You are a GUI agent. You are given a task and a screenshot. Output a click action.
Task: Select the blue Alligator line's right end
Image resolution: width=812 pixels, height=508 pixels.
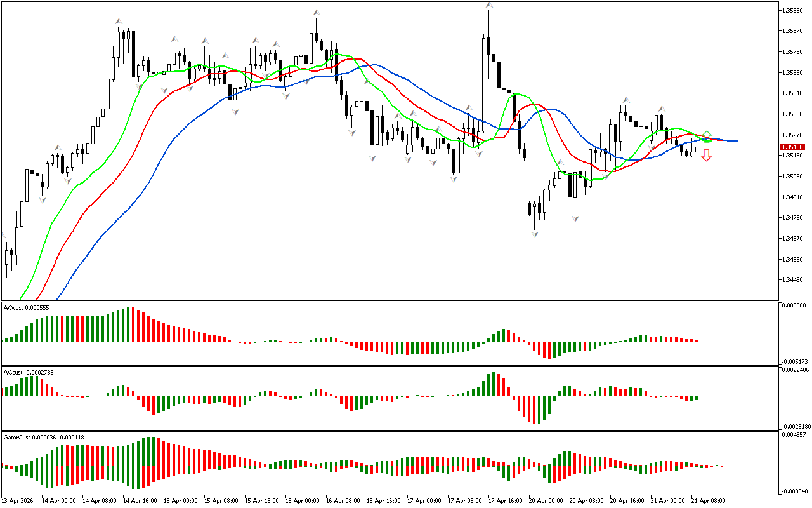click(735, 141)
